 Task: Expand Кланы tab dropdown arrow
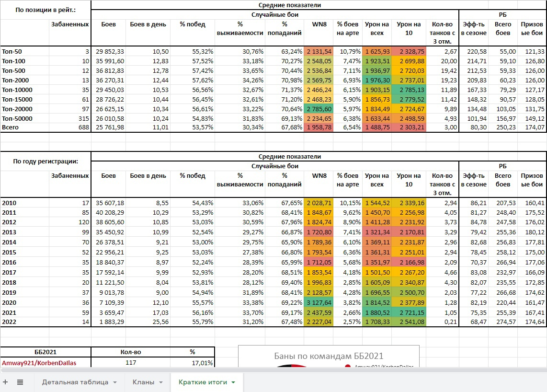161,382
